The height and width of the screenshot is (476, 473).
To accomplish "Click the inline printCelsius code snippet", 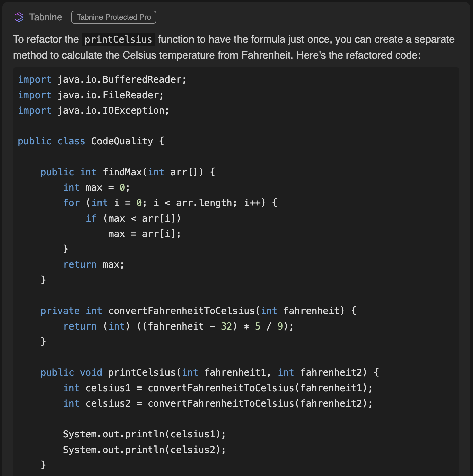I will click(118, 39).
